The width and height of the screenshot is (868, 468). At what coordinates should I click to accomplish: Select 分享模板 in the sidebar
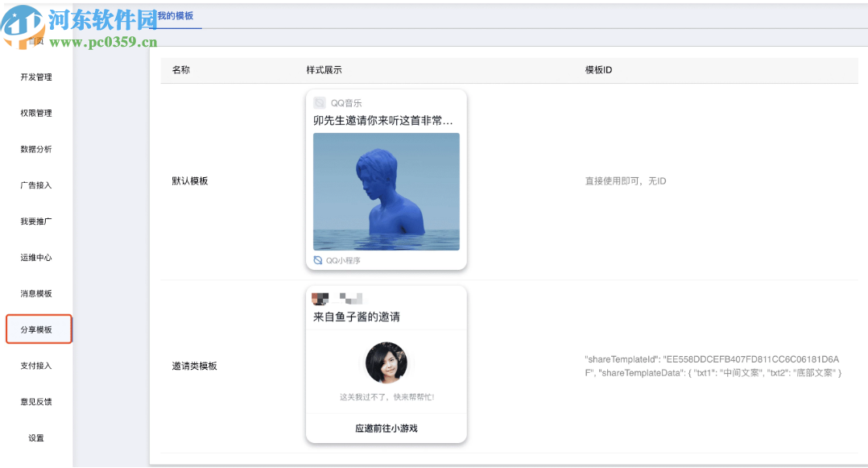(x=39, y=329)
